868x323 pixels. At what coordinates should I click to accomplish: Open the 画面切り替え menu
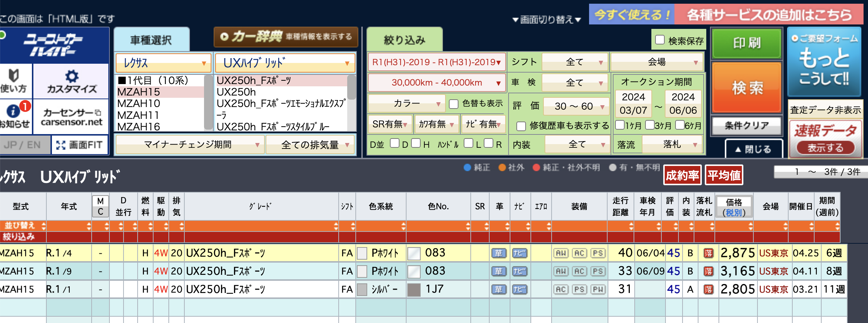pos(546,20)
